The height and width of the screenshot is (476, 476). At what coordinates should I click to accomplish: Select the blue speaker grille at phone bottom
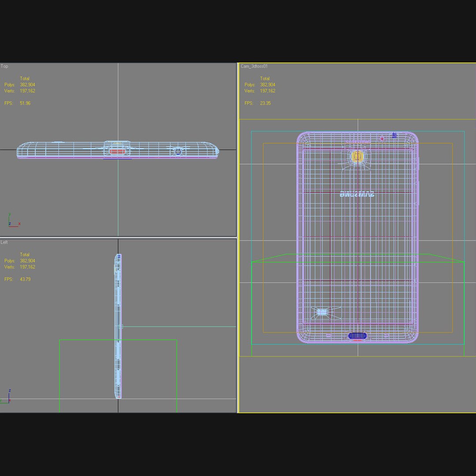357,336
